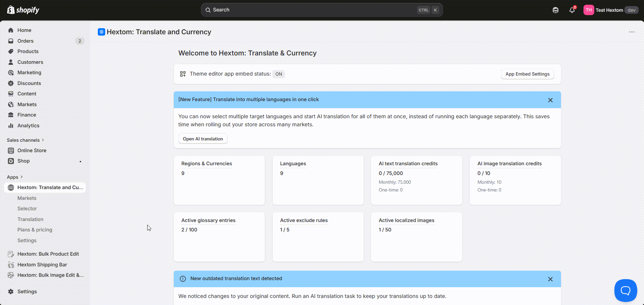Viewport: 644px width, 305px height.
Task: Click the Discounts badge icon
Action: 11,83
